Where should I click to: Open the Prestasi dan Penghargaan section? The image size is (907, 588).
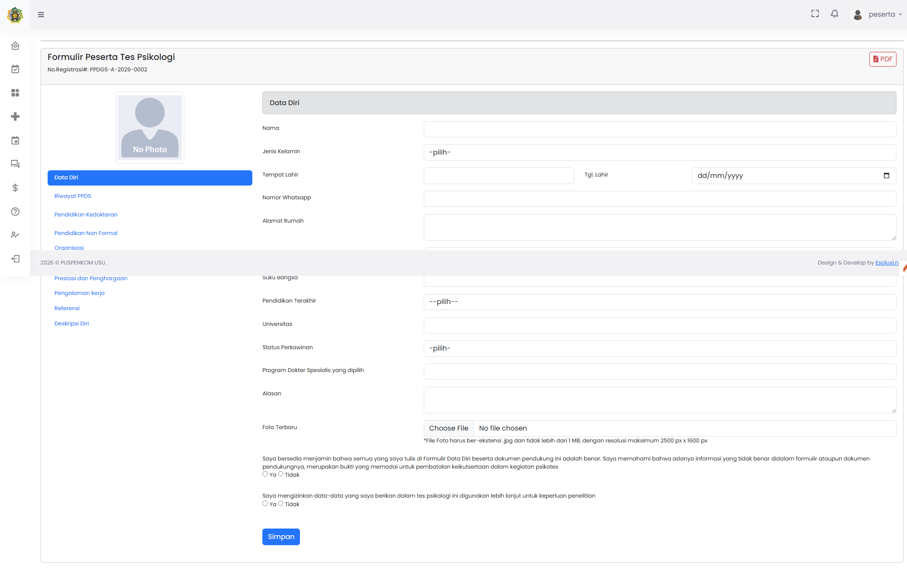coord(91,278)
